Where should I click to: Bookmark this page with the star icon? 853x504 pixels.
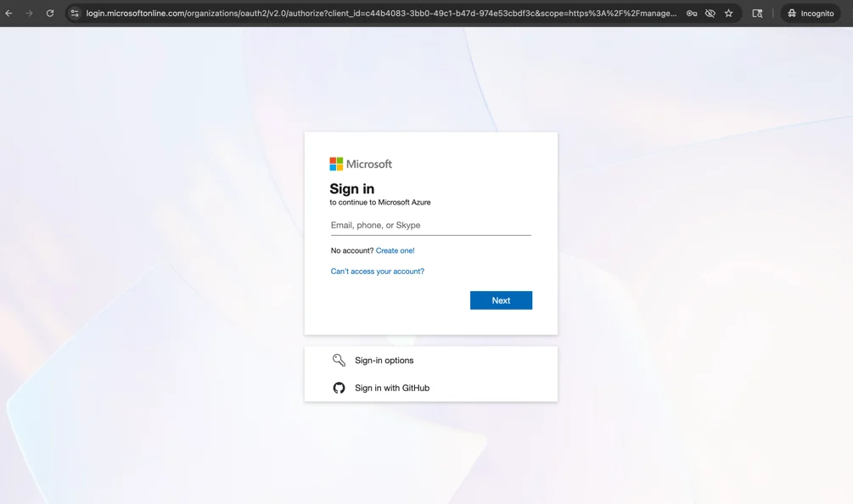point(729,13)
